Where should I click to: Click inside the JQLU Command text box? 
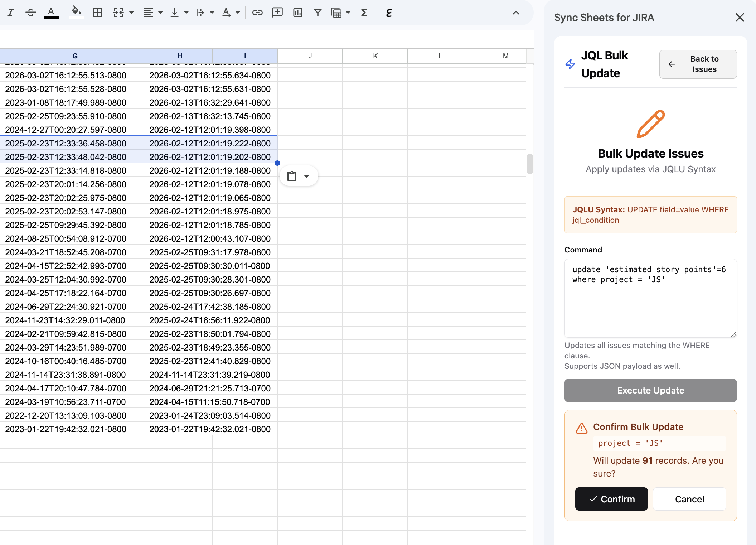point(650,298)
